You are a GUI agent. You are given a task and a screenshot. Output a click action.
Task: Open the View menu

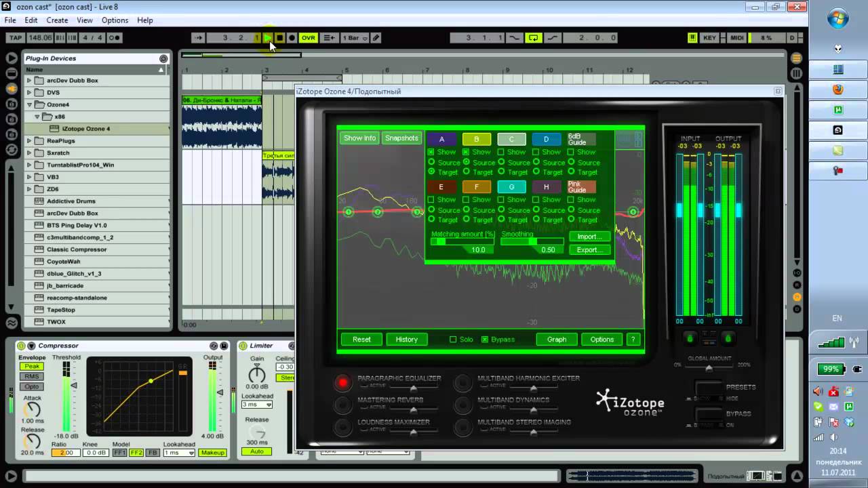pyautogui.click(x=85, y=20)
